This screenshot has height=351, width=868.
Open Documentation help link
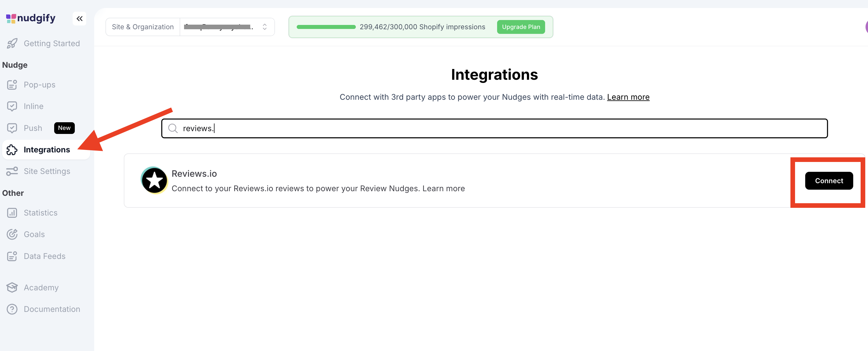(51, 309)
